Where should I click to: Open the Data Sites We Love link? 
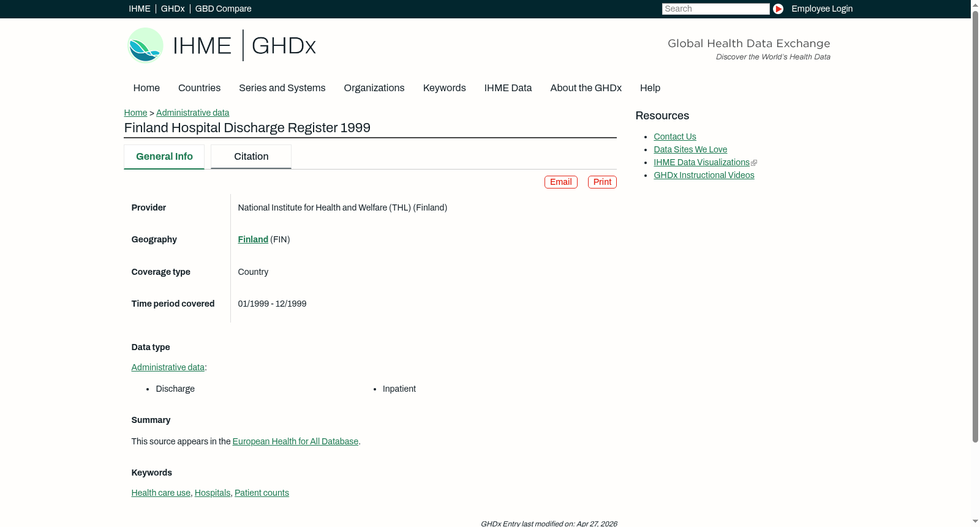coord(690,149)
